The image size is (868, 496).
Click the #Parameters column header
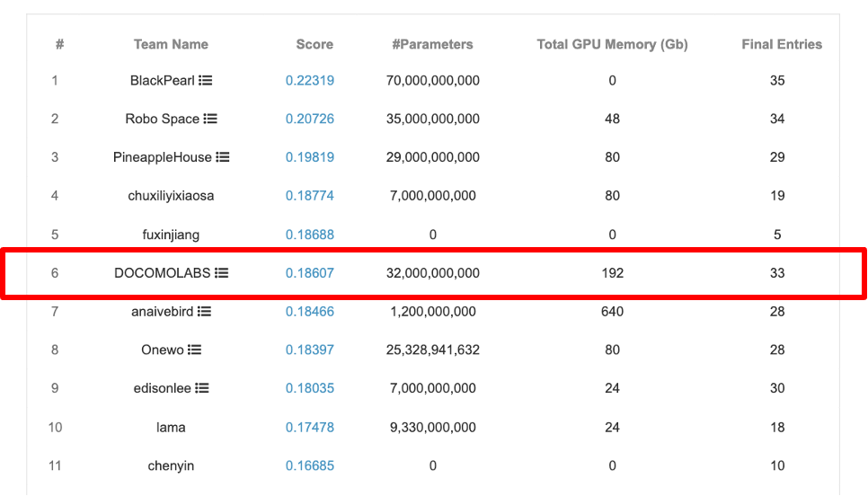click(x=432, y=44)
